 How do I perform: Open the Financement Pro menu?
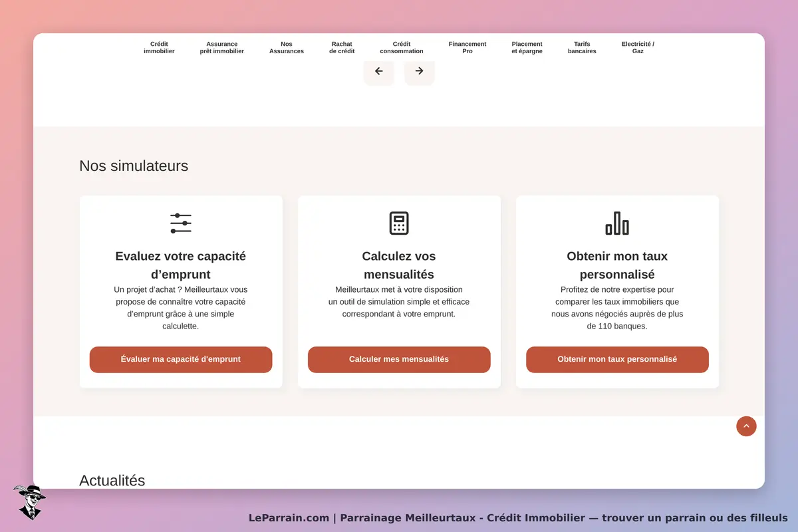467,47
